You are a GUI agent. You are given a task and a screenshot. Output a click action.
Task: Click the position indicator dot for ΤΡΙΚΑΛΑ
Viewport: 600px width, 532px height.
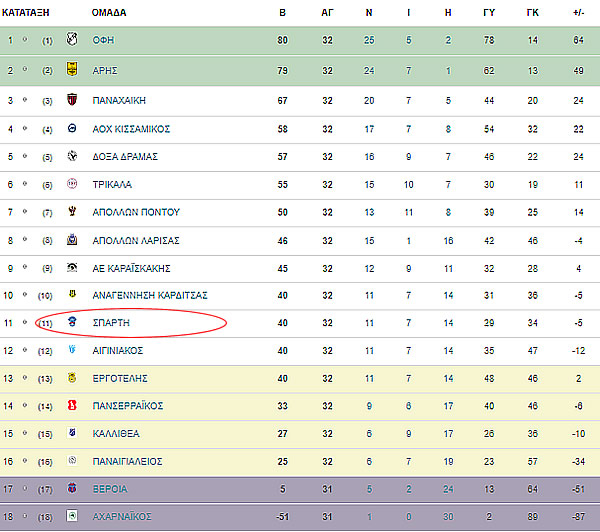click(25, 184)
